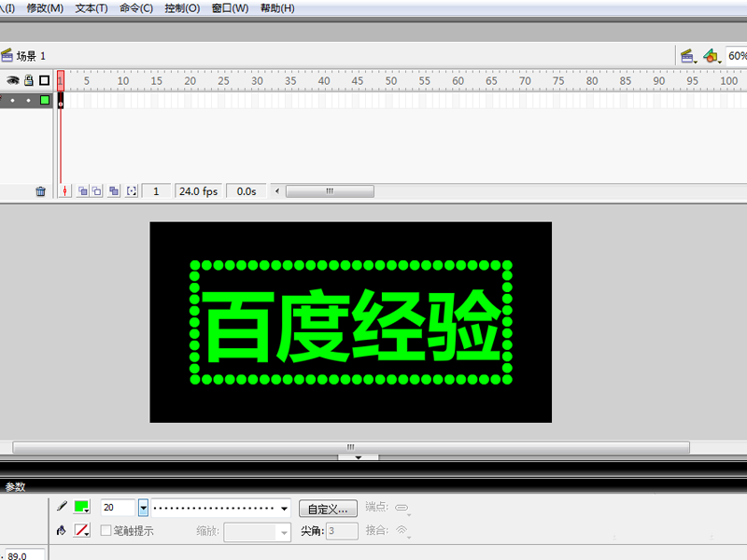747x560 pixels.
Task: Open the green stroke color swatch
Action: pos(82,507)
